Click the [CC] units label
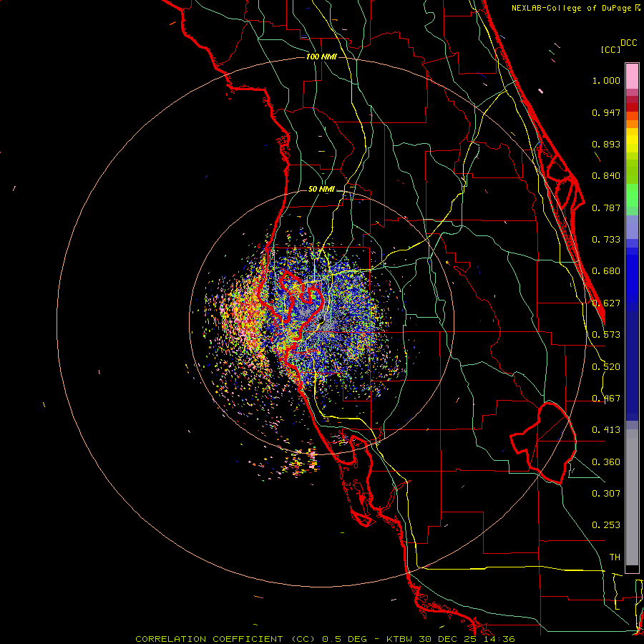Image resolution: width=644 pixels, height=644 pixels. coord(610,49)
